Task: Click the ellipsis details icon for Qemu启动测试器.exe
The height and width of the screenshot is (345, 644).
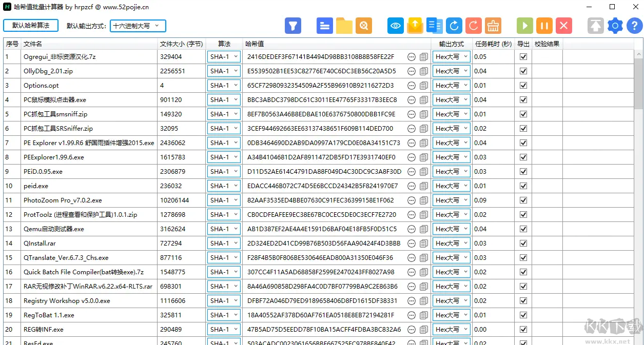Action: pyautogui.click(x=412, y=229)
